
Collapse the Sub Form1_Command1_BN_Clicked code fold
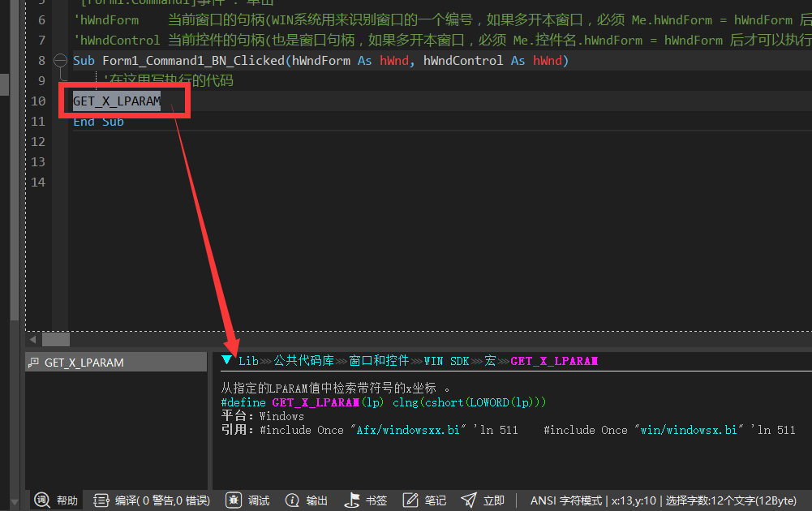(x=59, y=61)
